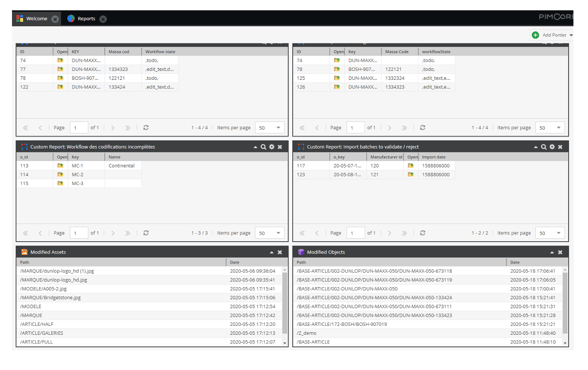Screen dimensions: 588x370
Task: Open the MC-3 object via its icon
Action: click(x=60, y=183)
